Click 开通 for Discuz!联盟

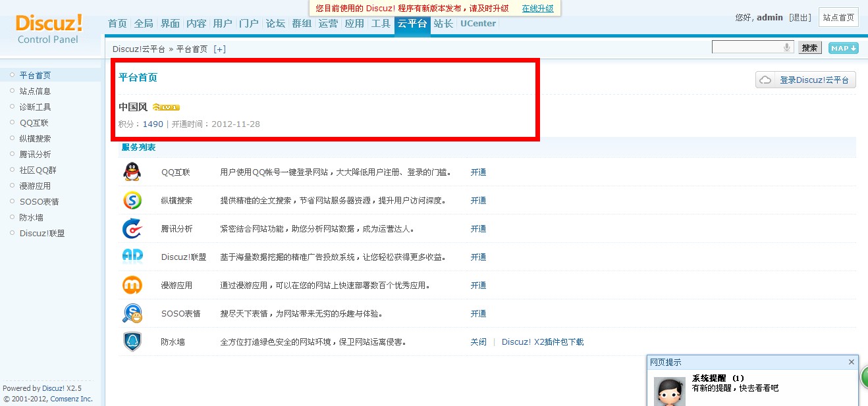pyautogui.click(x=478, y=257)
